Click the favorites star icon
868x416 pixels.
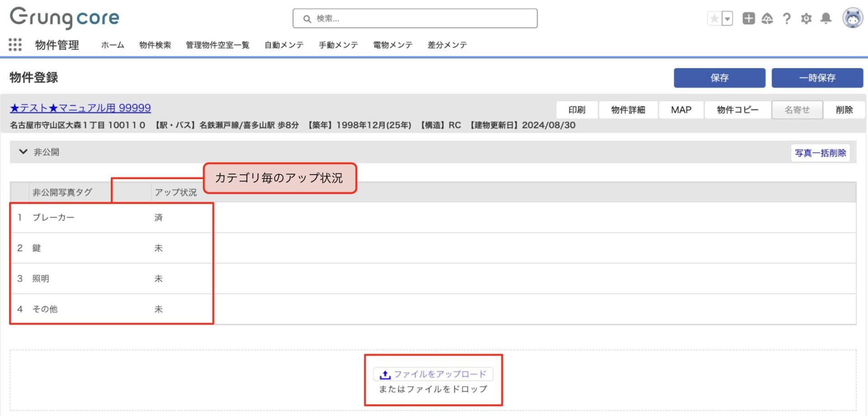714,19
